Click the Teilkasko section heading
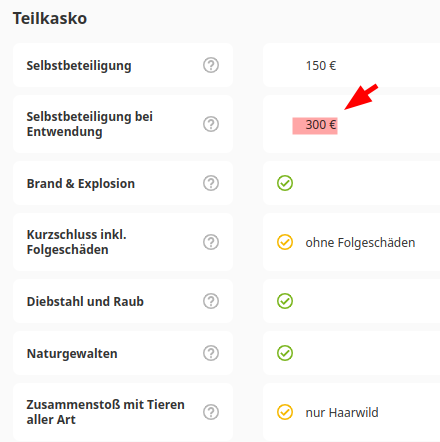 pos(50,18)
